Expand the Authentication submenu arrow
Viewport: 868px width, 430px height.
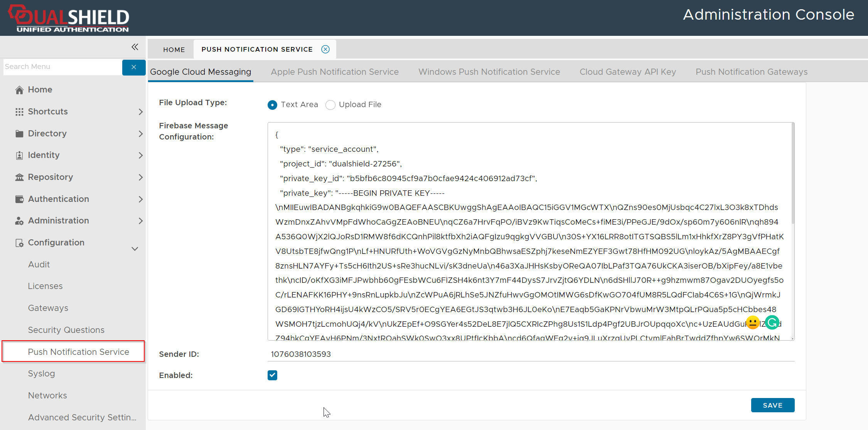point(140,199)
